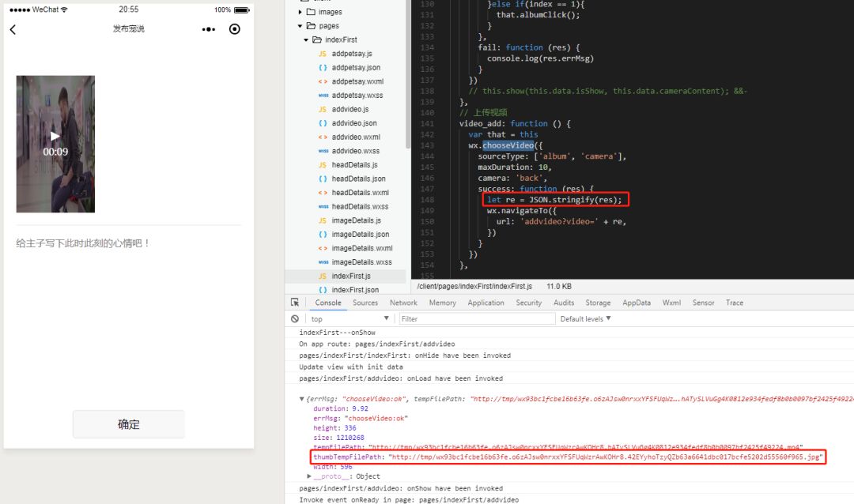Switch to the Sources tab
Screen dimensions: 854x504
(365, 303)
